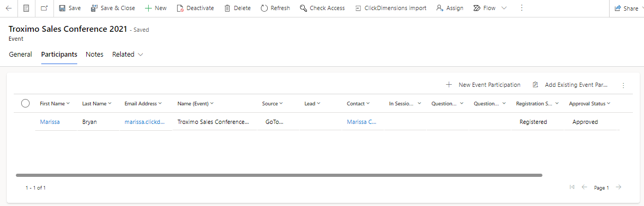Go to next page arrow
644x206 pixels.
(x=619, y=187)
